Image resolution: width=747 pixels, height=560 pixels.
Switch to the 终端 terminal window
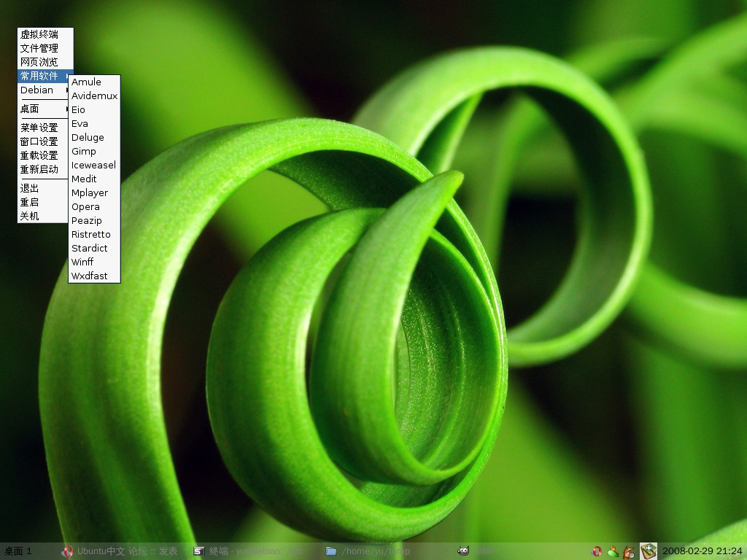[x=256, y=551]
